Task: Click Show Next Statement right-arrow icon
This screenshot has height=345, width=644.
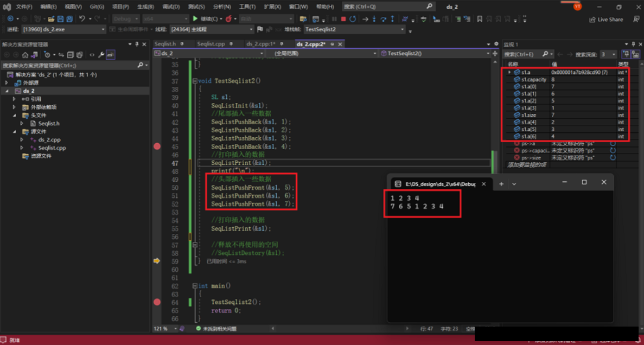Action: (365, 19)
